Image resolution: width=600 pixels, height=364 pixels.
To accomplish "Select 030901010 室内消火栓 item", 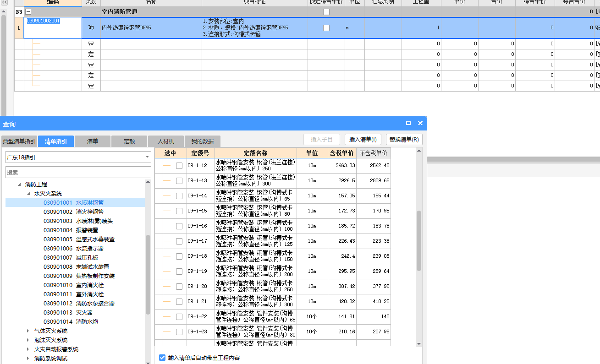I will [x=73, y=285].
